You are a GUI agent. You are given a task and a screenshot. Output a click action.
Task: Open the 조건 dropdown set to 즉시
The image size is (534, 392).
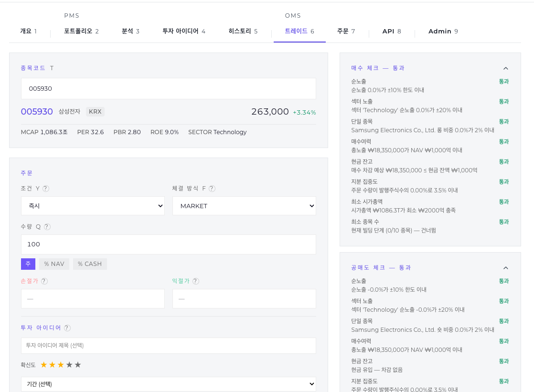[x=93, y=206]
